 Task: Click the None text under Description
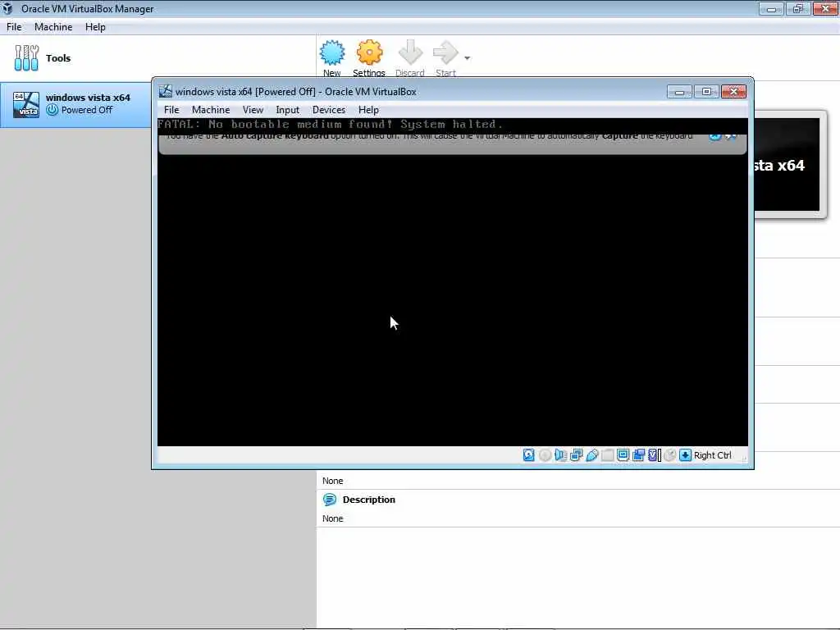(x=333, y=518)
